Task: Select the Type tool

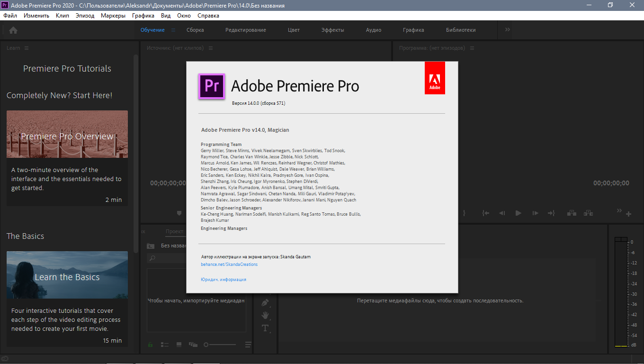Action: coord(265,328)
